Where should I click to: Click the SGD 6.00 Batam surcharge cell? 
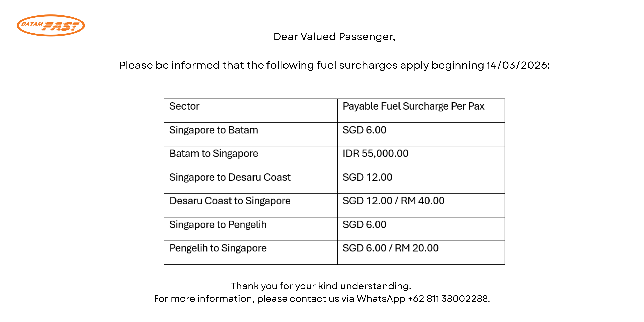(421, 134)
